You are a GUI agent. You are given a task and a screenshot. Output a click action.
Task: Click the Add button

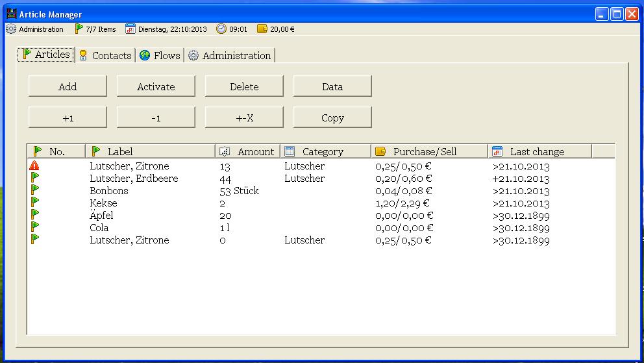pyautogui.click(x=68, y=86)
